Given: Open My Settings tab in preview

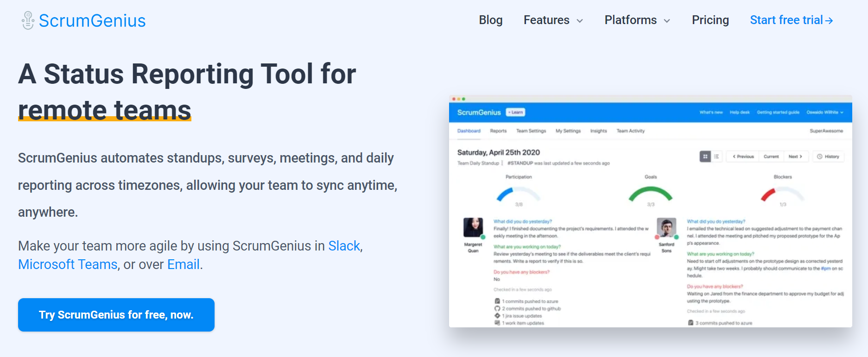Looking at the screenshot, I should (x=568, y=131).
